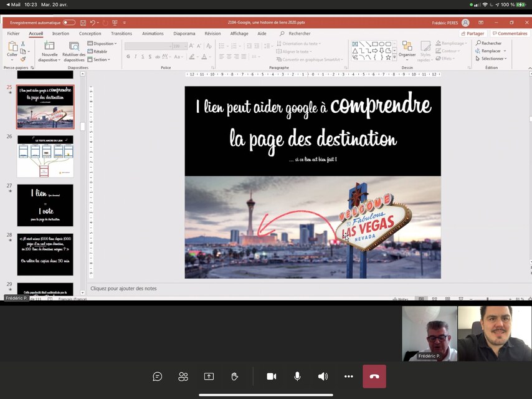Image resolution: width=532 pixels, height=399 pixels.
Task: Click the Rechercher search box in ribbon
Action: (x=295, y=33)
